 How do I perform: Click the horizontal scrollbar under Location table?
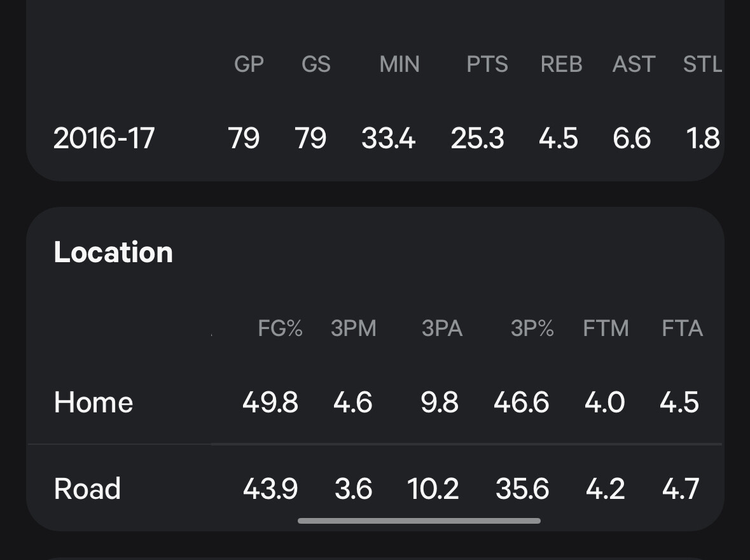click(419, 521)
